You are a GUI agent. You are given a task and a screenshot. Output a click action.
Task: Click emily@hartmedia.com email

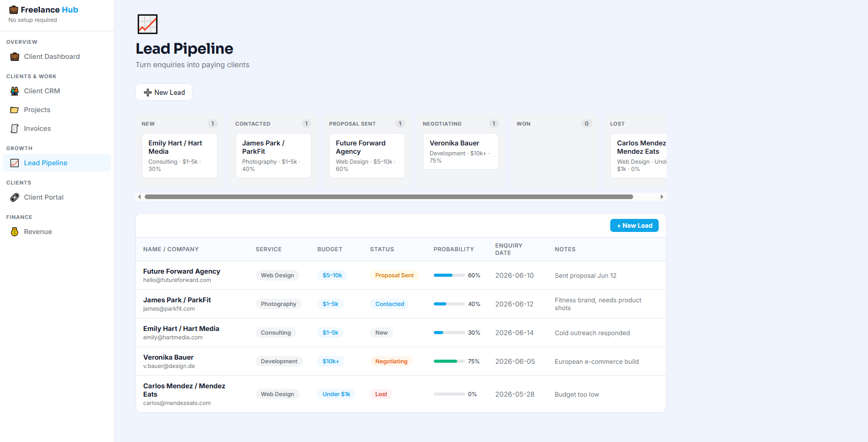173,338
